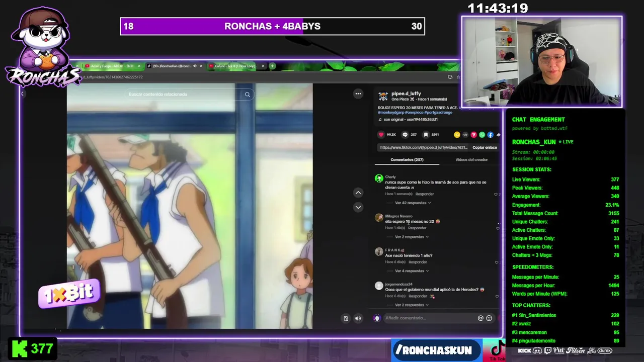This screenshot has height=362, width=644.
Task: Open the pipee.d_luffy username link
Action: 406,94
